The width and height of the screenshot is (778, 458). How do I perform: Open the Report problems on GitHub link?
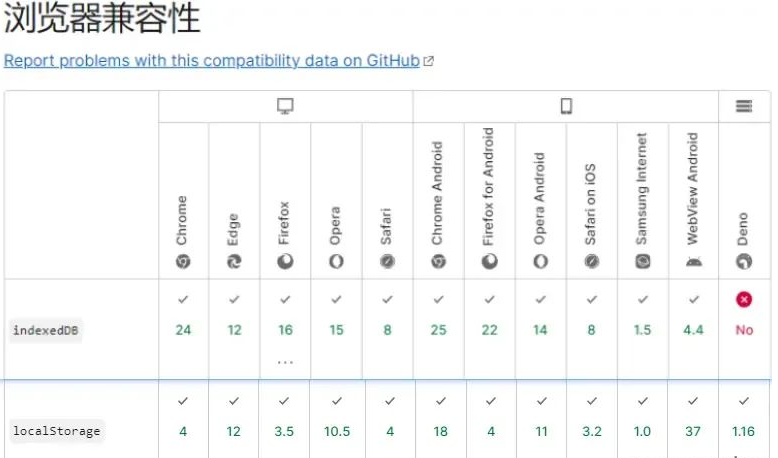point(219,61)
